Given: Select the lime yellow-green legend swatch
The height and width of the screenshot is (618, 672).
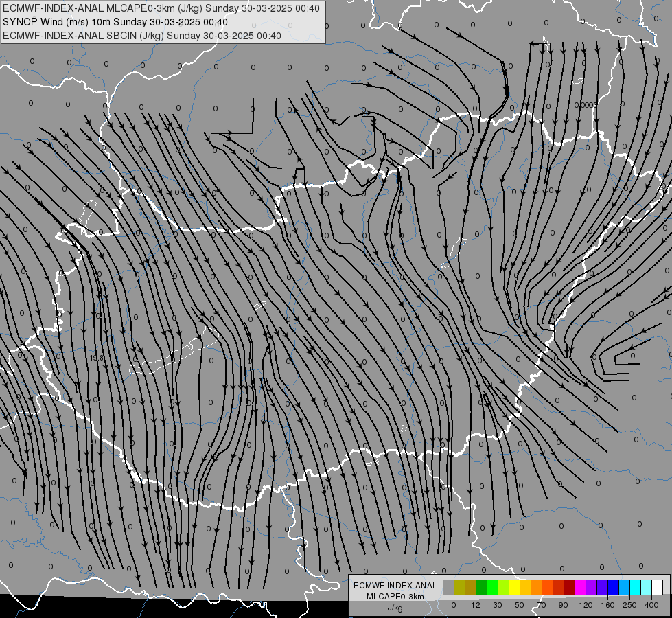Looking at the screenshot, I should 504,588.
